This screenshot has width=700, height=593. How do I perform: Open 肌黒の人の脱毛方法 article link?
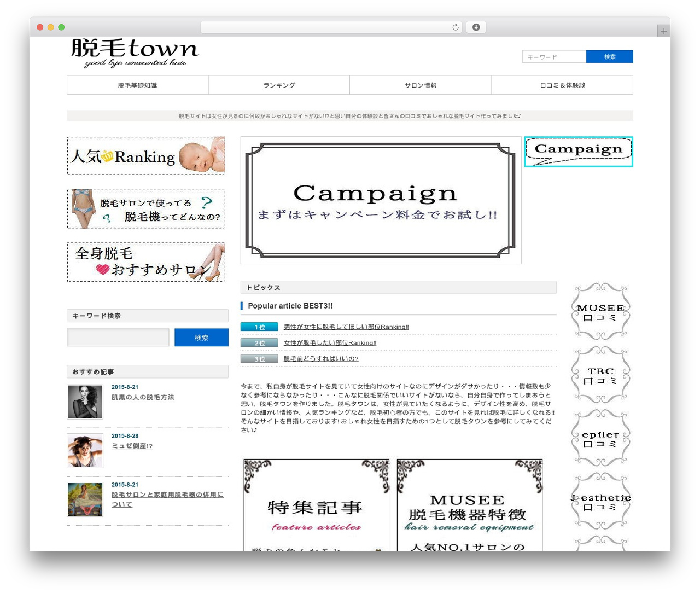pyautogui.click(x=143, y=397)
